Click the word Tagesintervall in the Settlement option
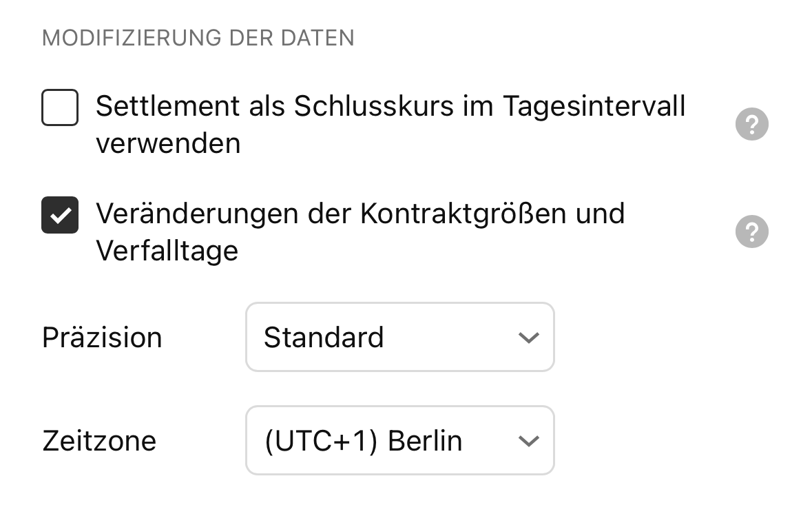Viewport: 812px width, 525px height. (594, 107)
